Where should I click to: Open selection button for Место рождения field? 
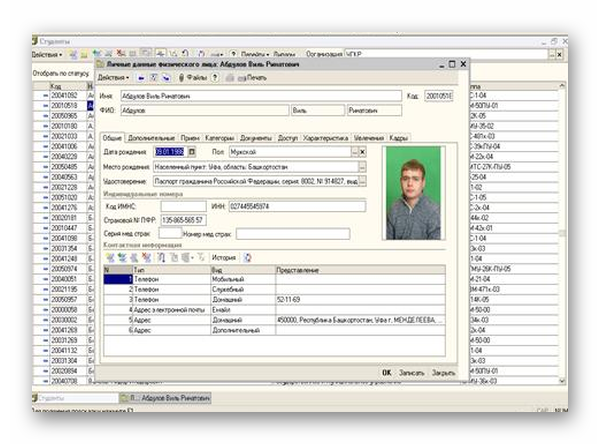(362, 166)
